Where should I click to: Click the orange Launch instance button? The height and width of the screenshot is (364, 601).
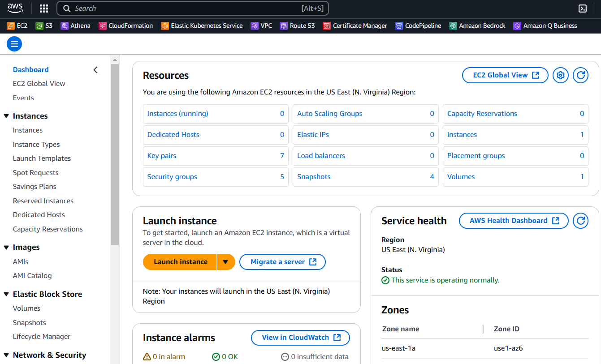tap(180, 262)
